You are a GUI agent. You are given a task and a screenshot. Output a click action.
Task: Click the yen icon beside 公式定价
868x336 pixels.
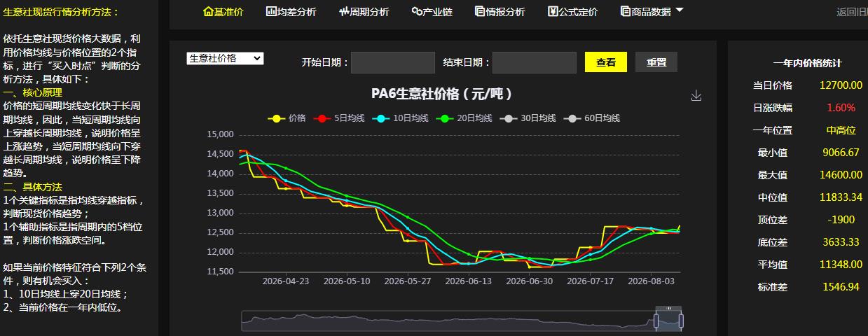tap(553, 11)
